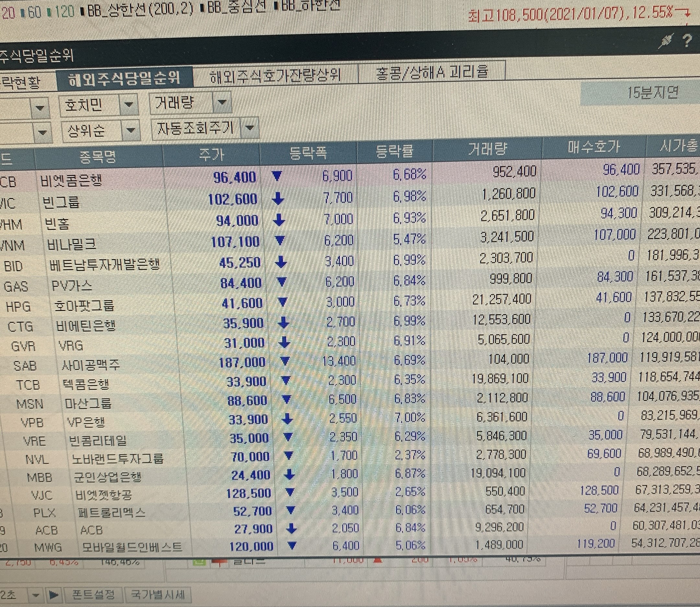Viewport: 700px width, 607px height.
Task: Sort by the 등락률 column header
Action: pos(394,150)
